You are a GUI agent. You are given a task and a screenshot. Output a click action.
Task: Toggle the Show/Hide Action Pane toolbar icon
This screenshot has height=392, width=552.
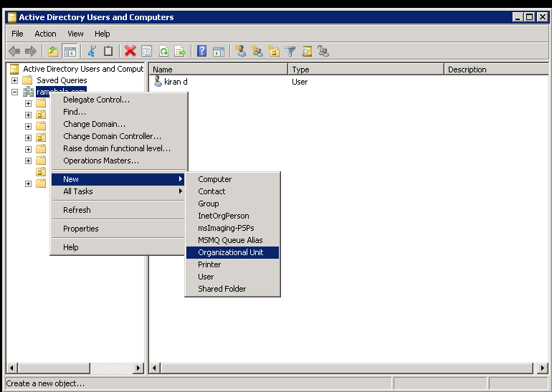pyautogui.click(x=219, y=52)
